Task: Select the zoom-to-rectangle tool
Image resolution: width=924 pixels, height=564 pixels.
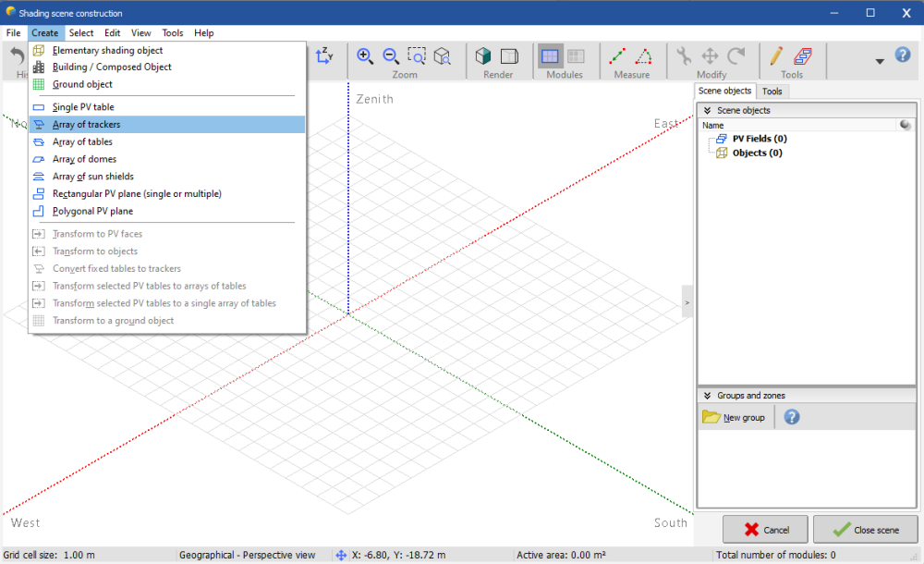Action: tap(417, 55)
